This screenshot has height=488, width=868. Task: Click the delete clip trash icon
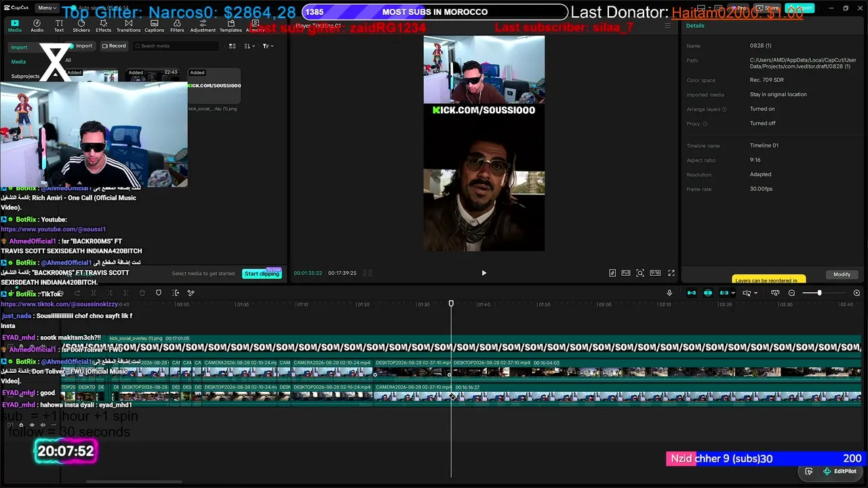click(142, 293)
